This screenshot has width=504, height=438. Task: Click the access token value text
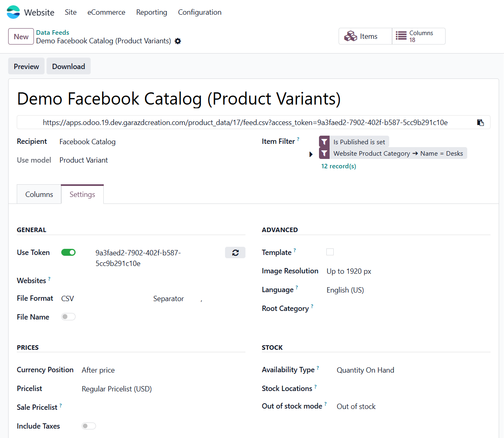(138, 258)
